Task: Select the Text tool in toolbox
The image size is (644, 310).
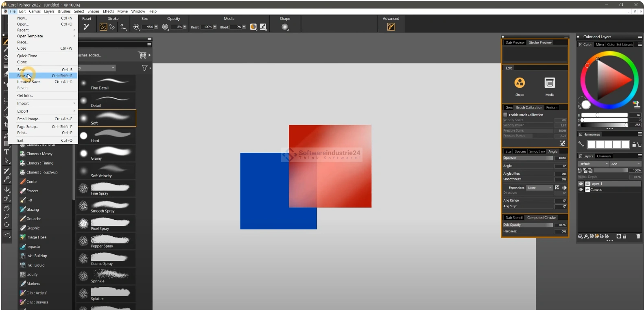Action: (7, 152)
